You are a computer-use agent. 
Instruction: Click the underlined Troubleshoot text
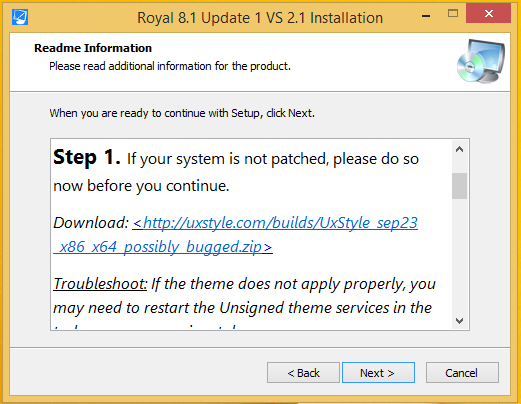(x=100, y=284)
